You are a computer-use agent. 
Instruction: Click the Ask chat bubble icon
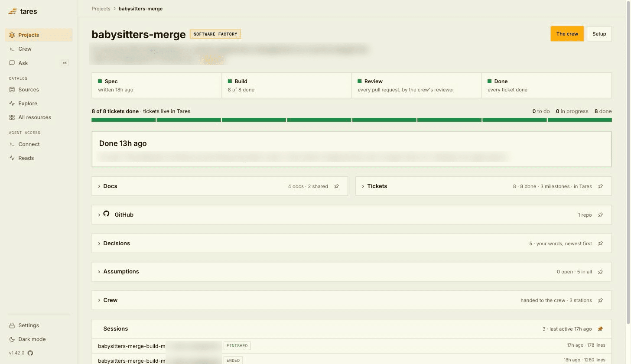(12, 63)
